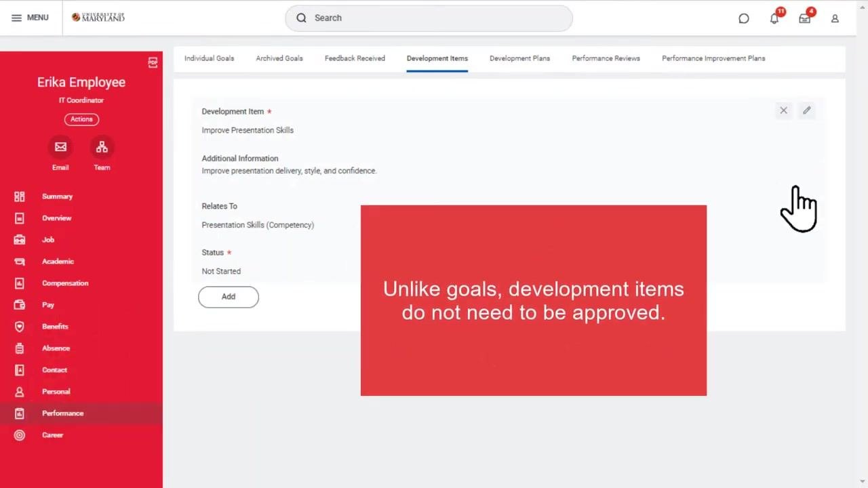Open the notifications bell icon

pos(774,18)
